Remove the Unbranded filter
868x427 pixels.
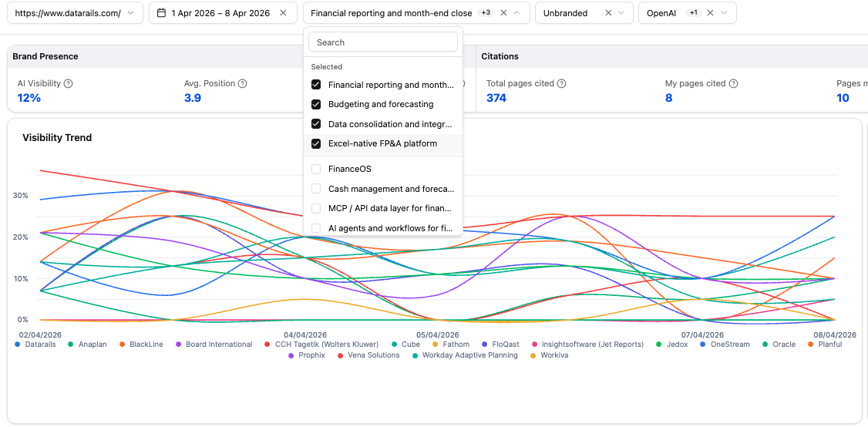point(608,13)
